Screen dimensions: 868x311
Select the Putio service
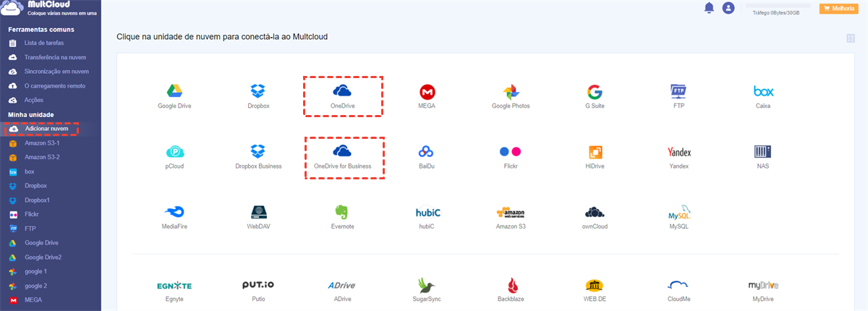pyautogui.click(x=258, y=284)
